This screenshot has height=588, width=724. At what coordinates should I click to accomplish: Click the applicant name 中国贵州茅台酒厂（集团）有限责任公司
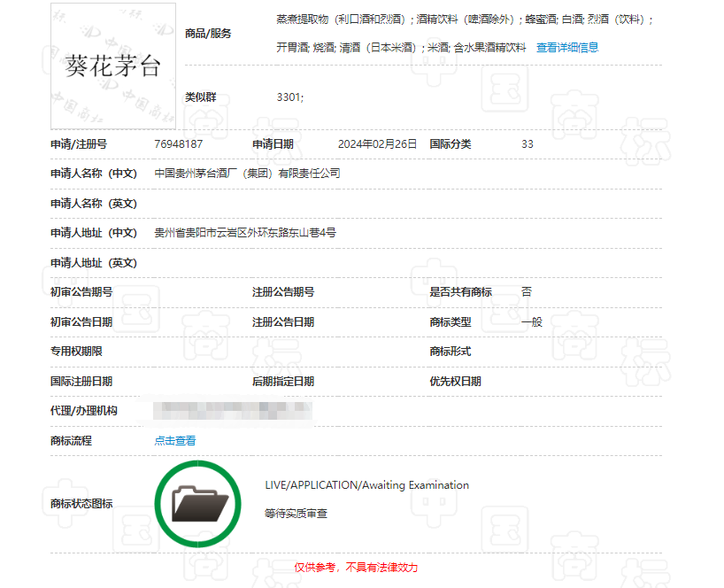(247, 174)
